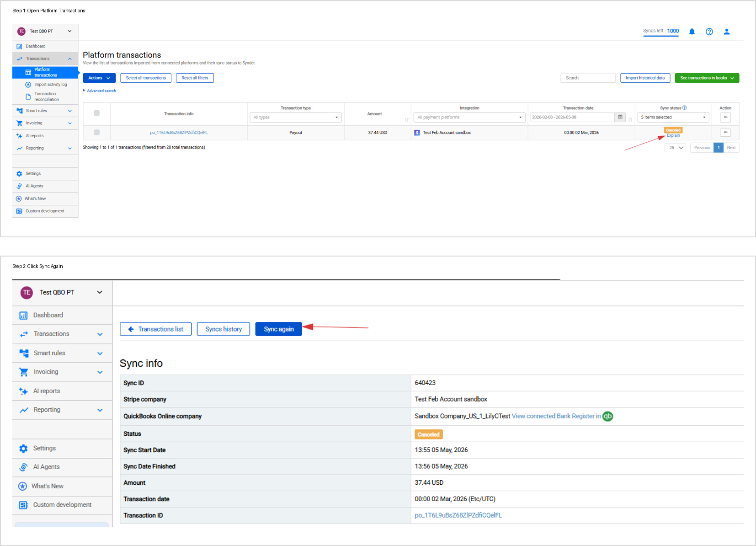Click the calendar icon in Transaction date filter
Viewport: 756px width, 546px height.
pos(620,117)
